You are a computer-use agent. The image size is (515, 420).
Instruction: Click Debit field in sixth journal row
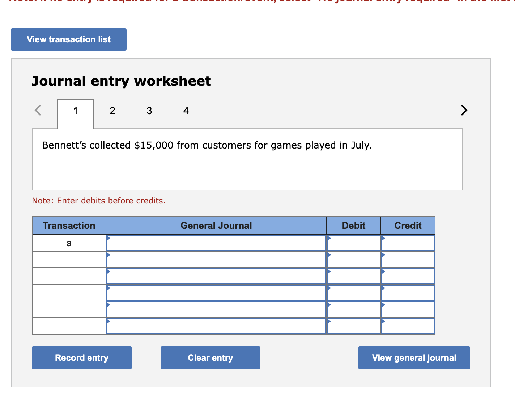tap(354, 326)
